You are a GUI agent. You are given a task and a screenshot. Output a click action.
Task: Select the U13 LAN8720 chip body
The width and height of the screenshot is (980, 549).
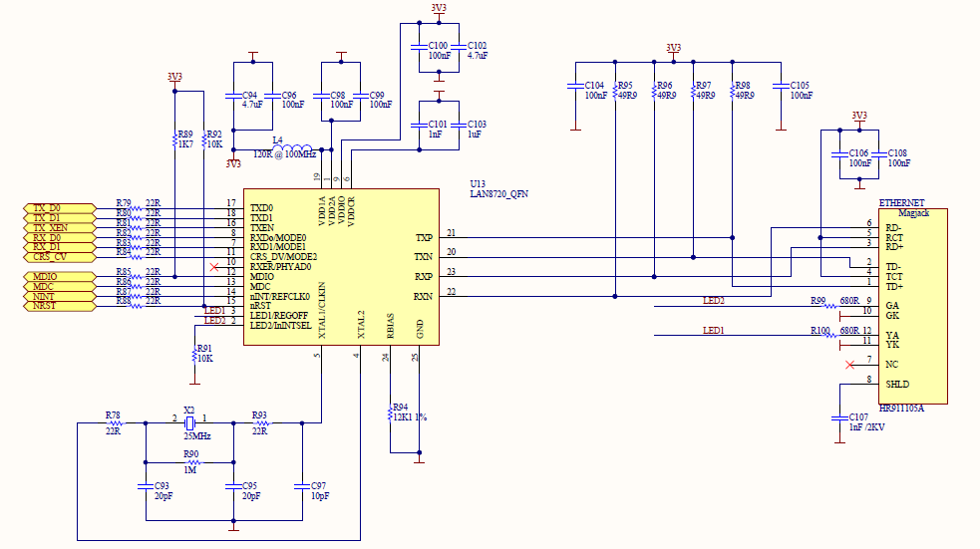341,267
